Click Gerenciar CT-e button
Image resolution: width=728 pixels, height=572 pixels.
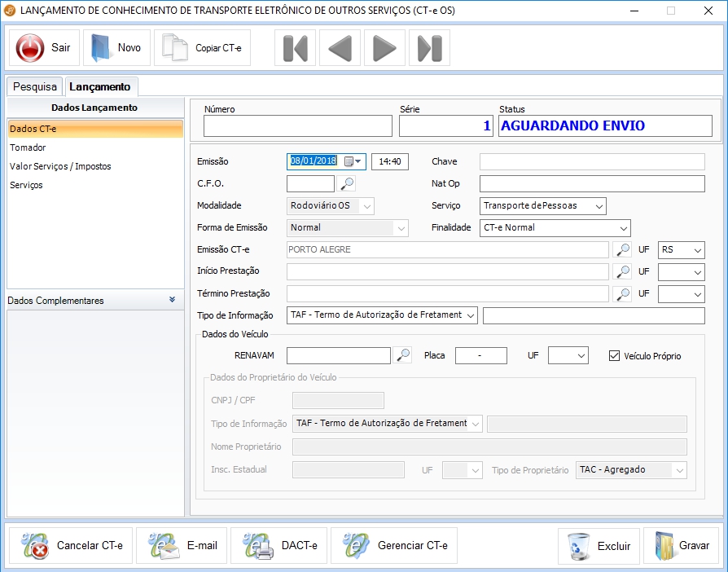(x=393, y=545)
